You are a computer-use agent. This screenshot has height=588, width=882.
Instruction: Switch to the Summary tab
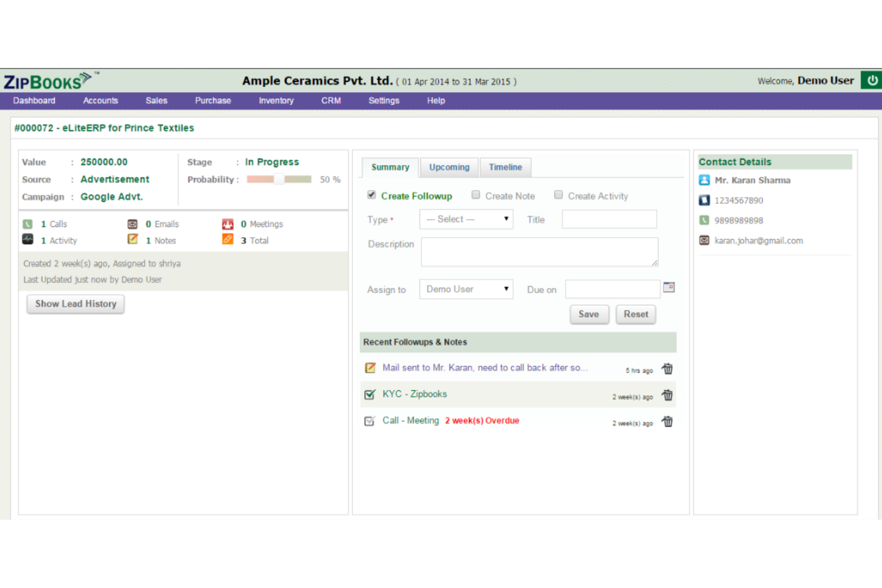[x=390, y=167]
